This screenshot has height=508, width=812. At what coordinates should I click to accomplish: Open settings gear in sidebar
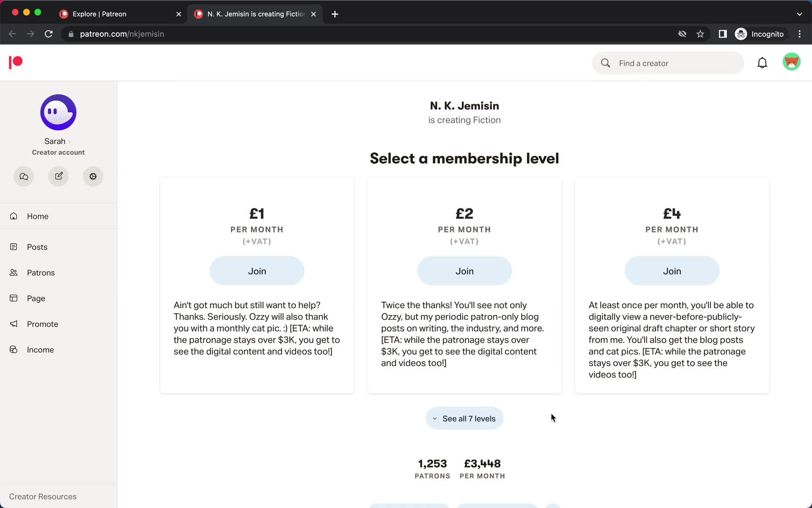point(93,176)
